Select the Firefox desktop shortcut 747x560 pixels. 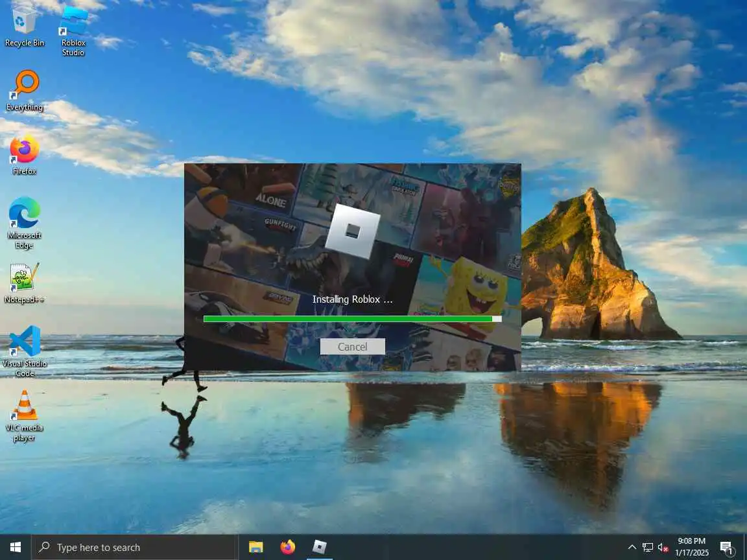[x=24, y=155]
